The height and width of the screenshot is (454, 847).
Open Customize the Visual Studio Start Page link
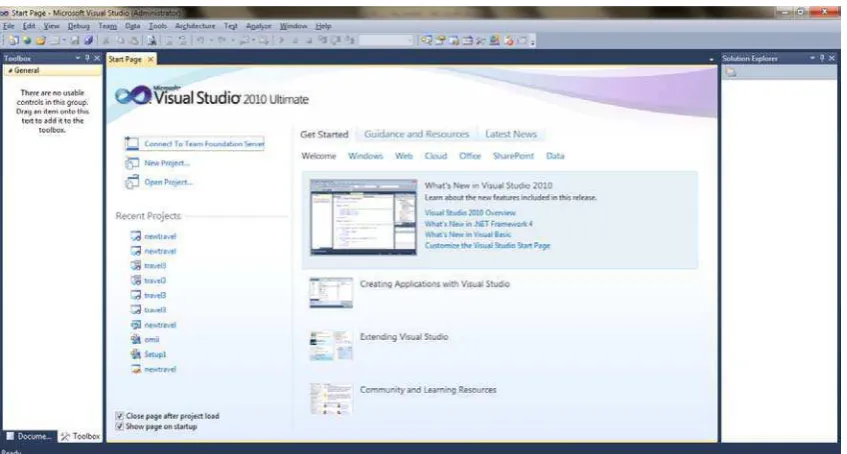[487, 245]
